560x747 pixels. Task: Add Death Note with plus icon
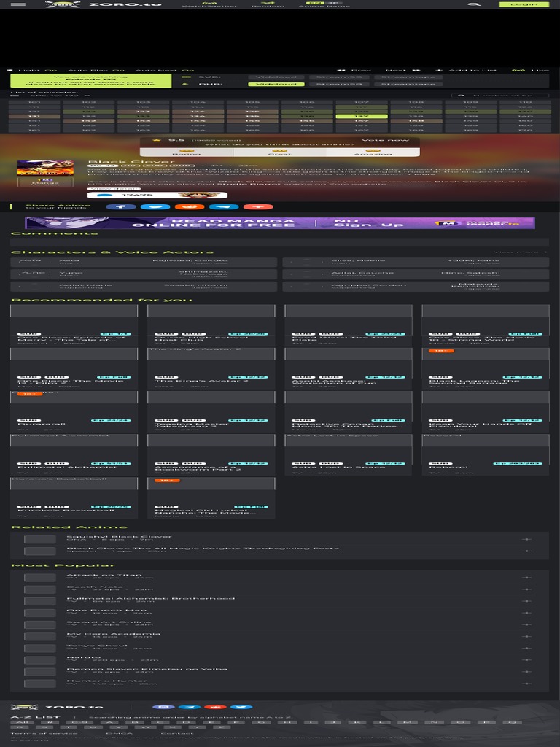pyautogui.click(x=526, y=589)
